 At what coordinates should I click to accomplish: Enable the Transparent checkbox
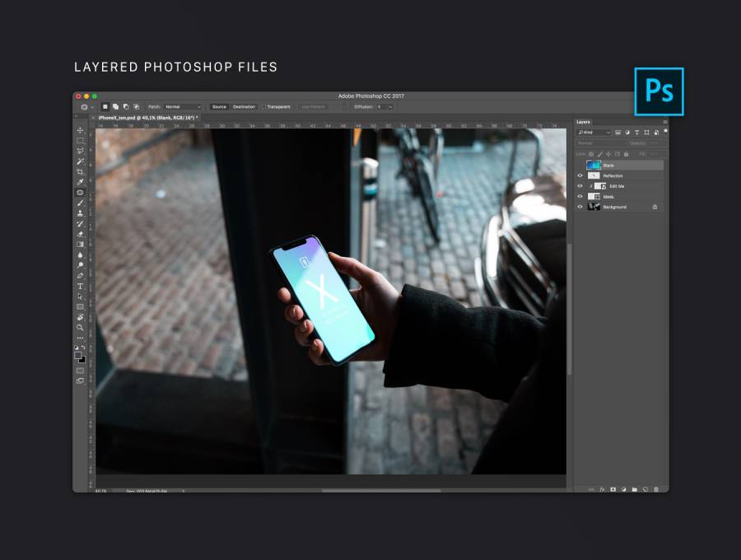click(264, 107)
